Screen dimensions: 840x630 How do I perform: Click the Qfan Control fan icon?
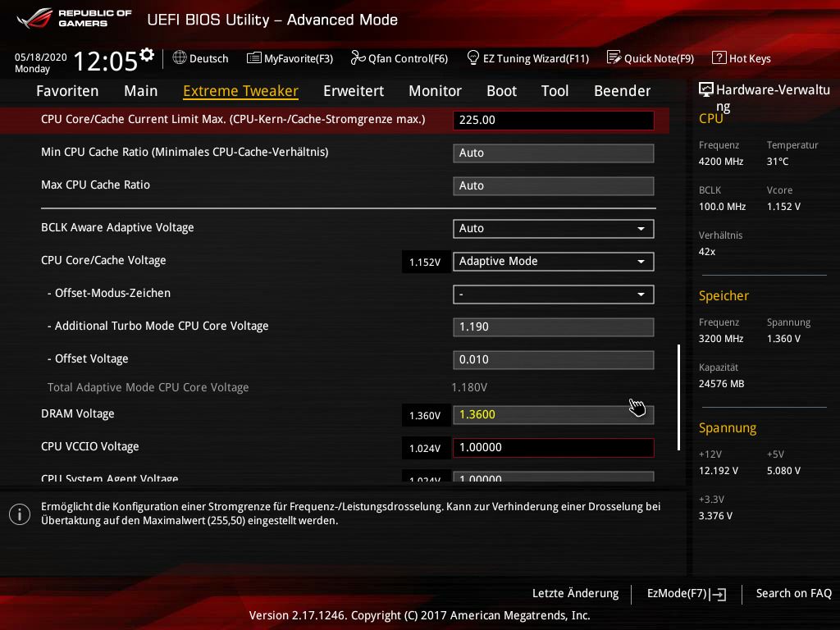tap(358, 58)
